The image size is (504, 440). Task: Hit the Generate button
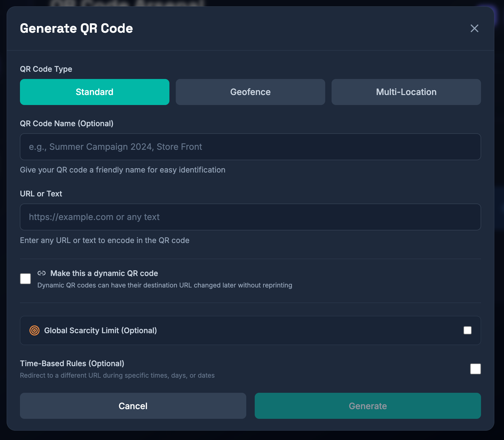pyautogui.click(x=368, y=406)
